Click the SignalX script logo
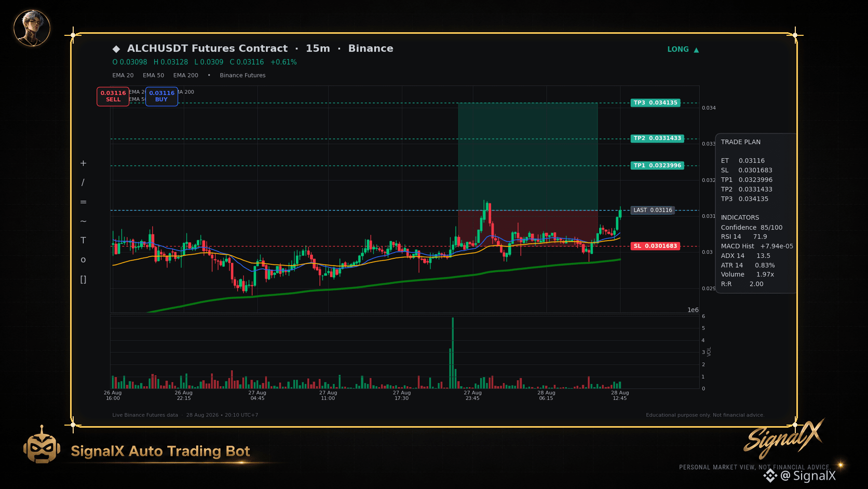Viewport: 868px width, 489px height. click(783, 439)
